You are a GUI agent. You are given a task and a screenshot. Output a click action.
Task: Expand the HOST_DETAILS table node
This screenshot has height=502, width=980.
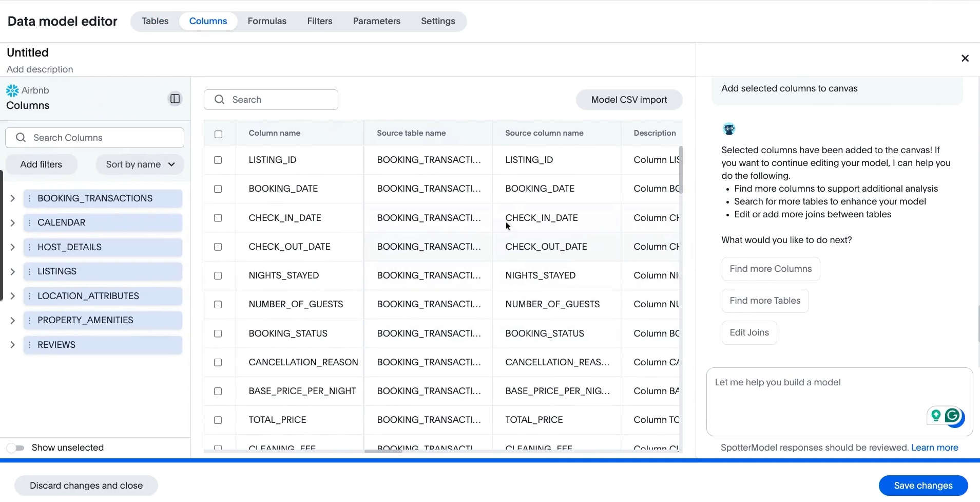pos(13,247)
